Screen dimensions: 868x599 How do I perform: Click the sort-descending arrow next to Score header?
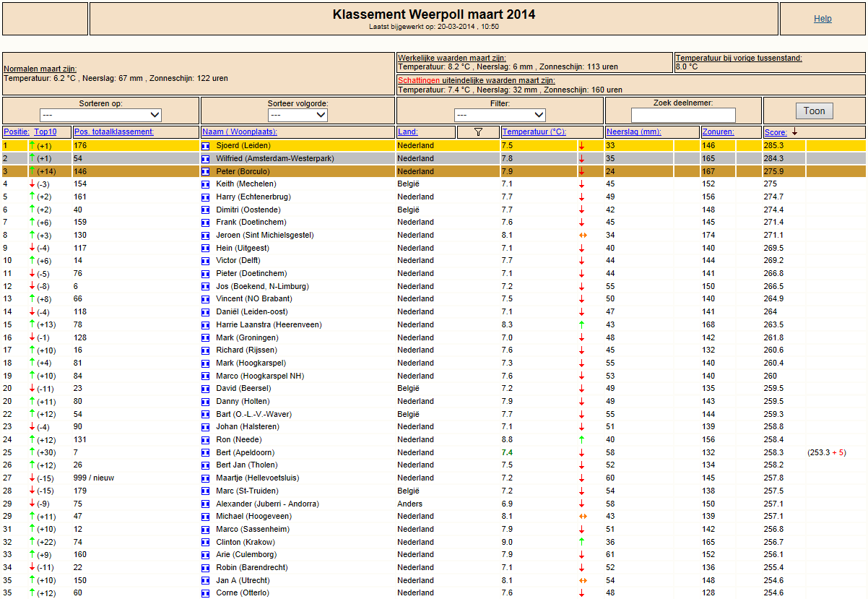(795, 132)
